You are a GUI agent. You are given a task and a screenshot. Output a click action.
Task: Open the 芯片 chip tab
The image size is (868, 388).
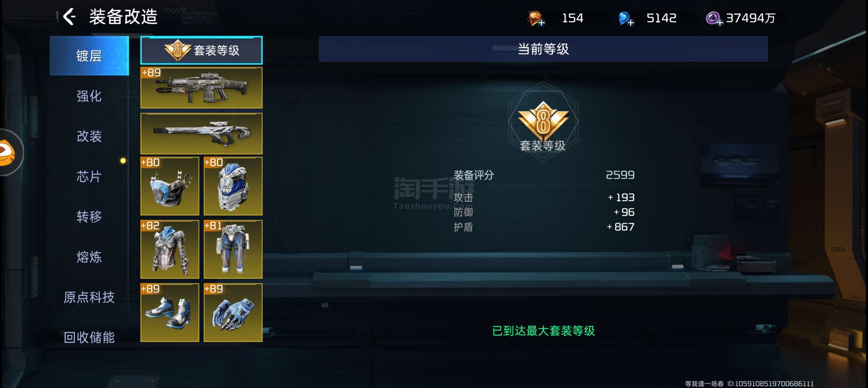[x=89, y=176]
